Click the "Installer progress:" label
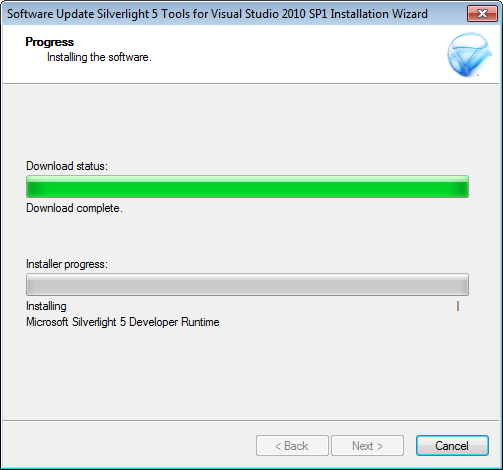This screenshot has height=470, width=503. 67,264
